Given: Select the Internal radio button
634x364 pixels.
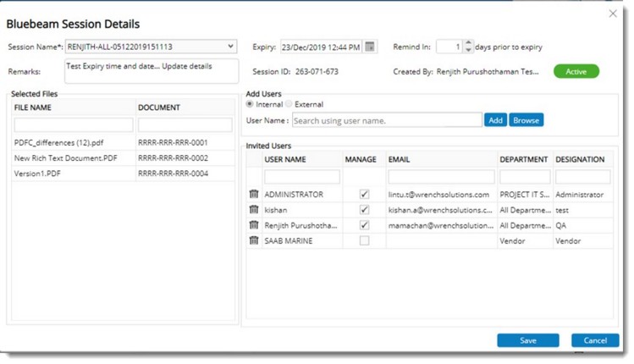Looking at the screenshot, I should point(250,104).
